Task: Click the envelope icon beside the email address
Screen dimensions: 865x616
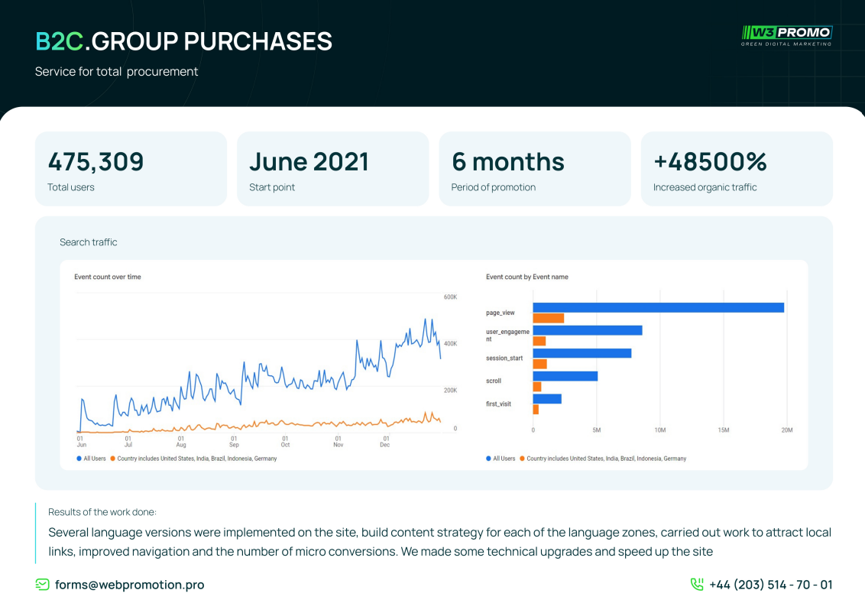Action: tap(43, 585)
